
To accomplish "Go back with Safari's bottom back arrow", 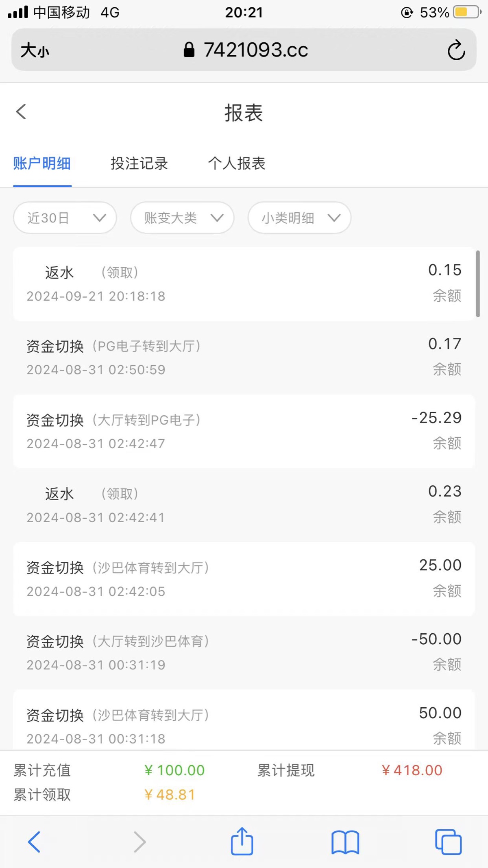I will click(x=34, y=842).
